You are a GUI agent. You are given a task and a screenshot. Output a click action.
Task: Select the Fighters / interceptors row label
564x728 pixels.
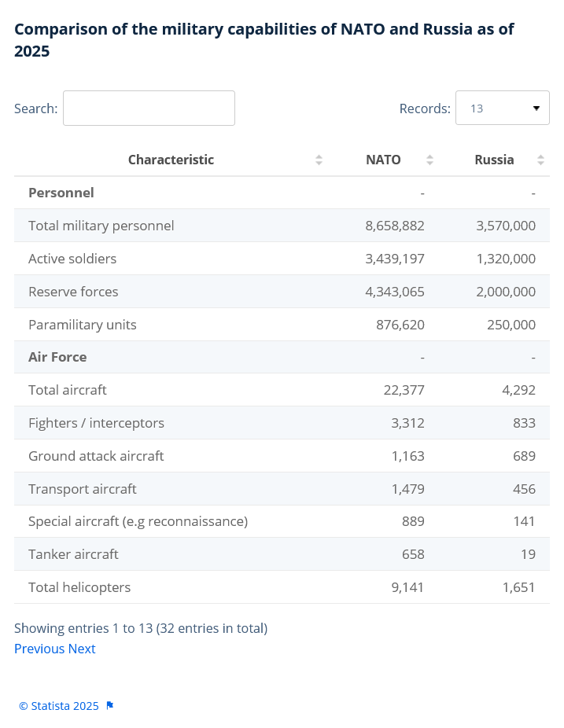click(x=96, y=423)
